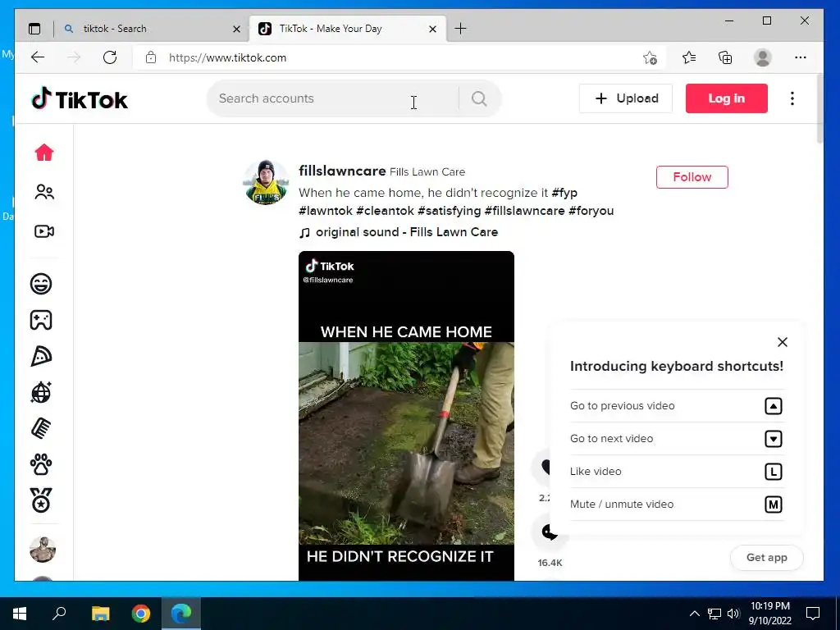Click the search magnifier button
The width and height of the screenshot is (840, 630).
[479, 98]
